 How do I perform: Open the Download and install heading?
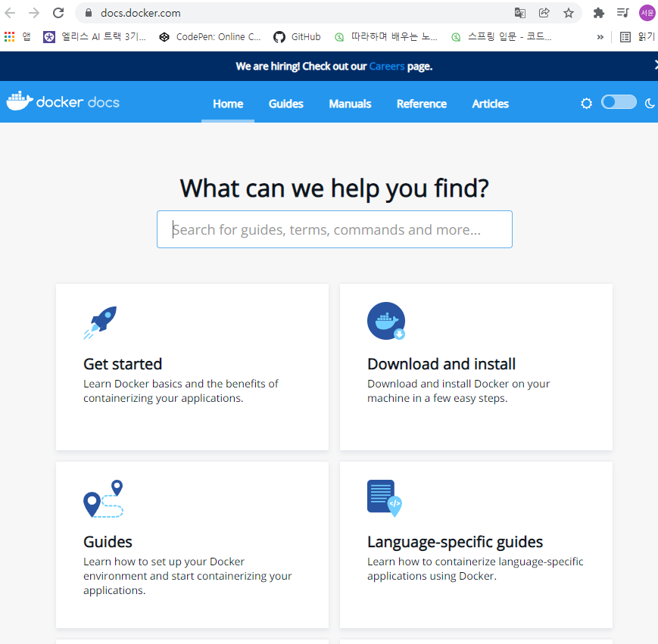point(441,364)
